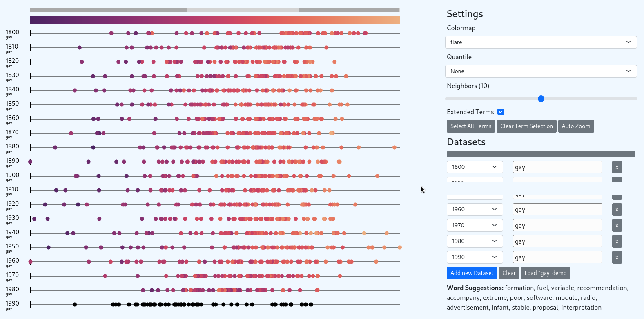Viewport: 644px width, 319px height.
Task: Remove the 1800 dataset with x button
Action: tap(617, 167)
